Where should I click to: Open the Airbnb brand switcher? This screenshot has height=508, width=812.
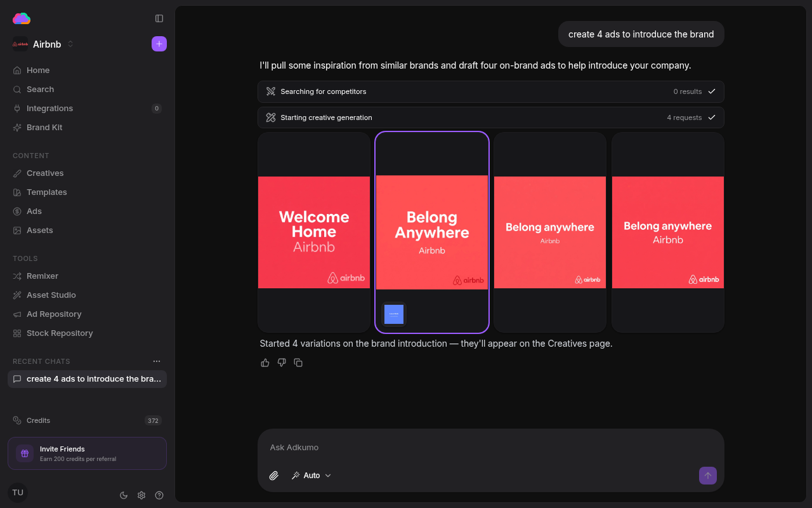[43, 44]
